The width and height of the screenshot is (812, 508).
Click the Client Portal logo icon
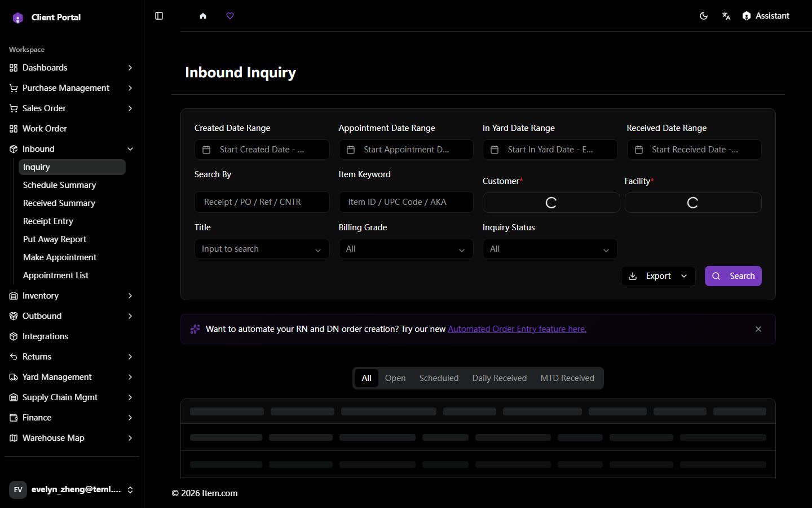(x=18, y=17)
